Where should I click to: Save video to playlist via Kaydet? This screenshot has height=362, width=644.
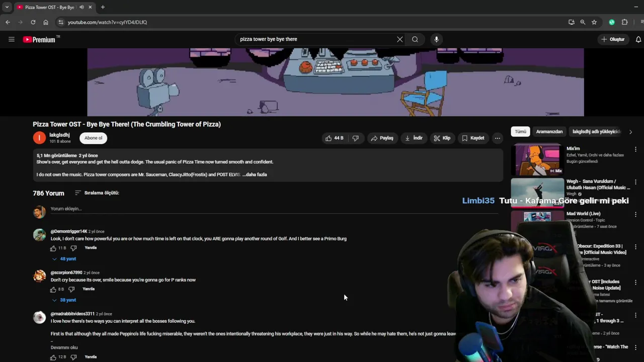[x=473, y=138]
